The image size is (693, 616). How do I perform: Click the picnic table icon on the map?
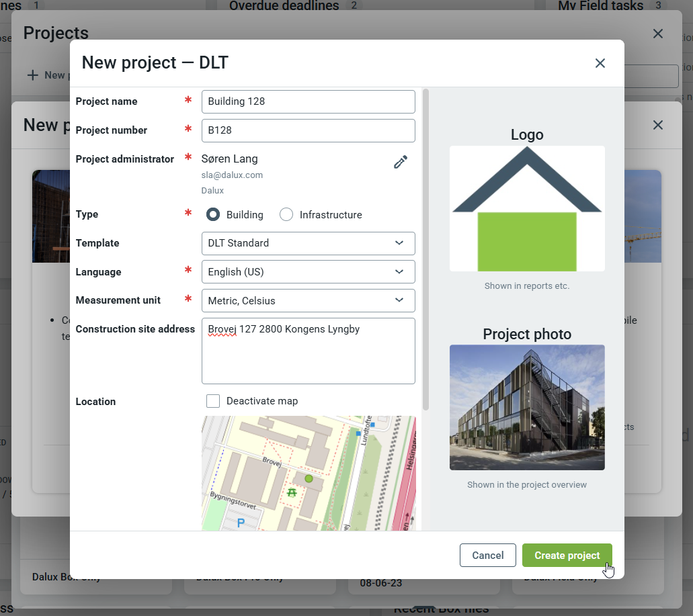[292, 492]
